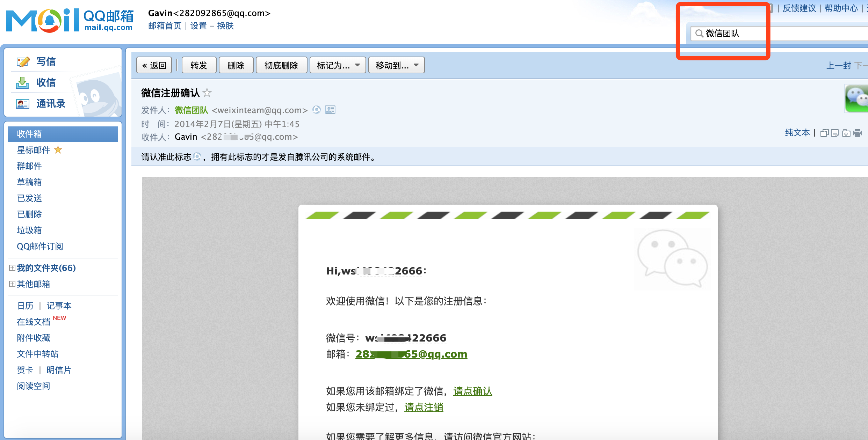Screen dimensions: 868x440
Task: Open the 贺卡 greeting card link
Action: point(25,370)
